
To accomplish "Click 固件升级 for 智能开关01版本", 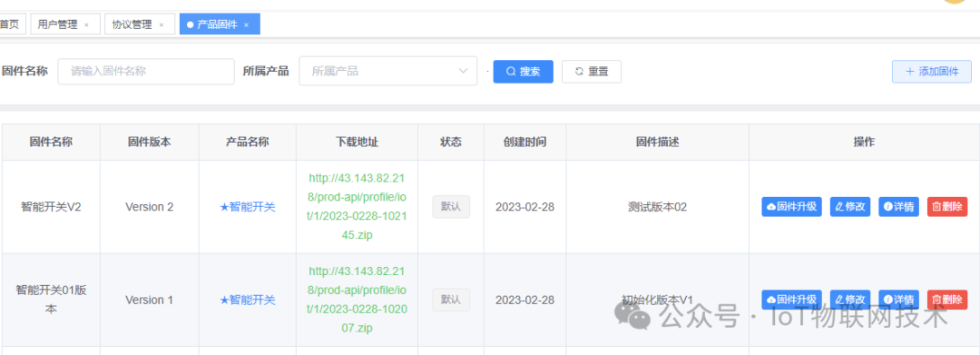I will click(x=791, y=300).
